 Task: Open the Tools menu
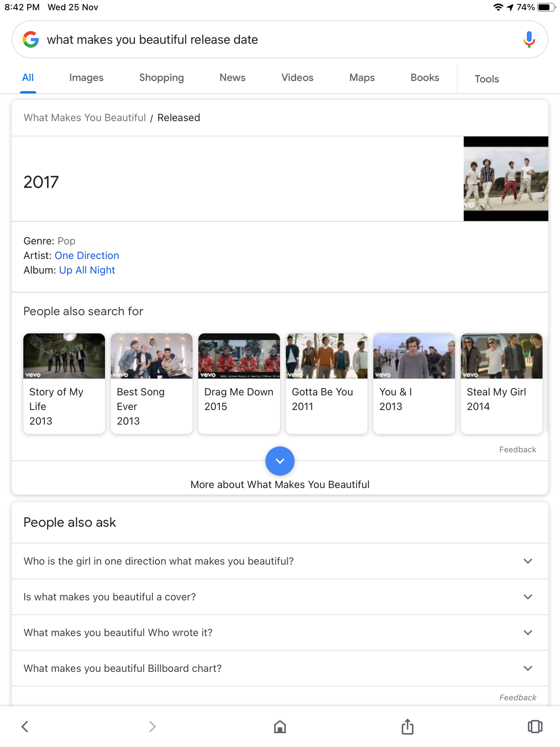click(x=486, y=79)
